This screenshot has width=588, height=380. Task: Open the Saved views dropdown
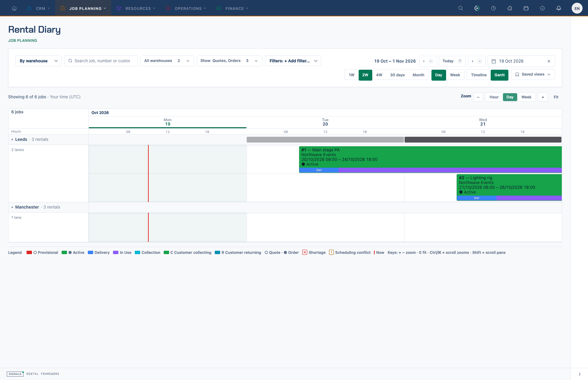click(x=533, y=75)
